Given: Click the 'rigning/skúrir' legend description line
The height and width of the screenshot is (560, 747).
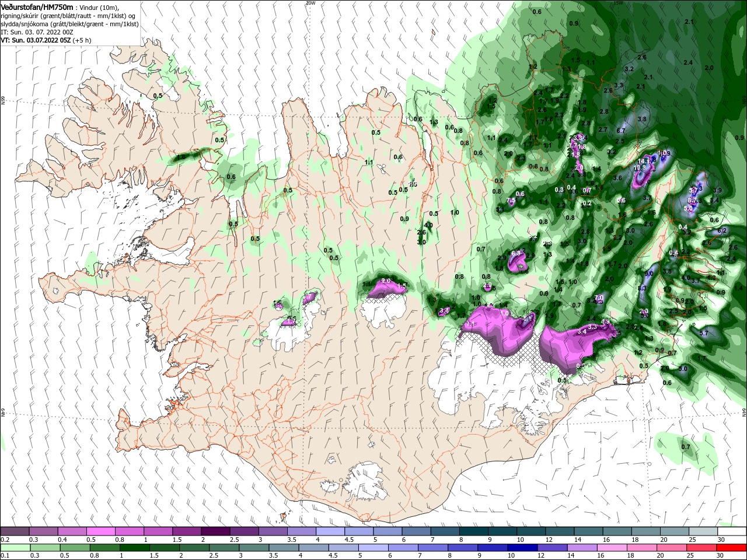Looking at the screenshot, I should pos(69,16).
